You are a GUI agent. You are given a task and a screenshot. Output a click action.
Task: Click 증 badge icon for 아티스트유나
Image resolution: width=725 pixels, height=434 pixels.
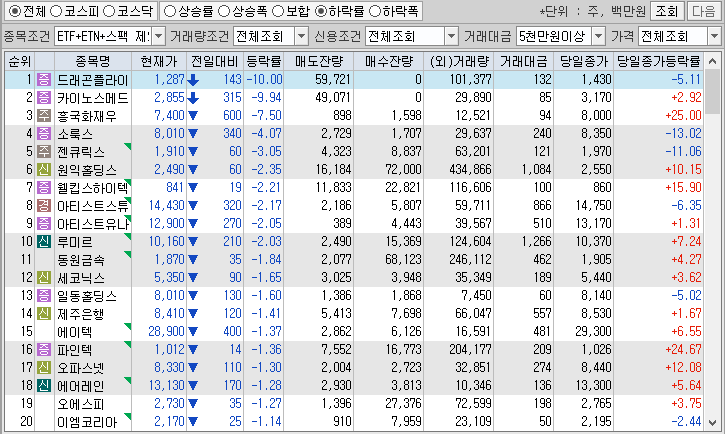(x=44, y=224)
